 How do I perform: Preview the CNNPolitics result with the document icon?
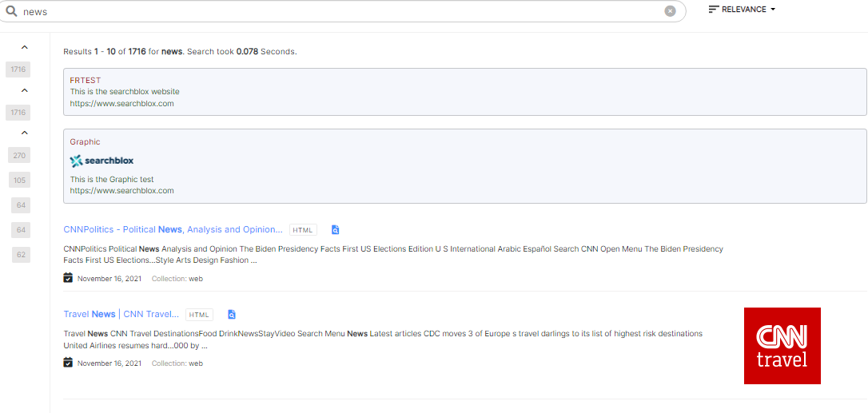(335, 229)
